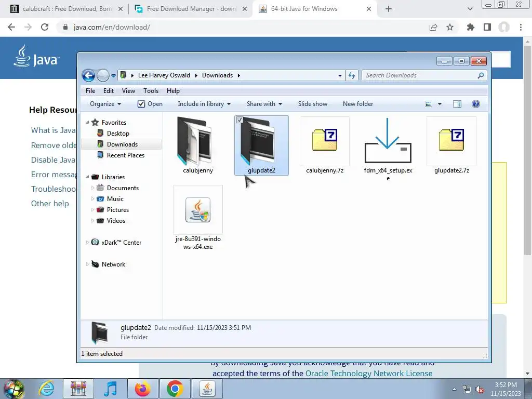Open Internet Explorer from taskbar
Viewport: 532px width, 399px height.
46,389
